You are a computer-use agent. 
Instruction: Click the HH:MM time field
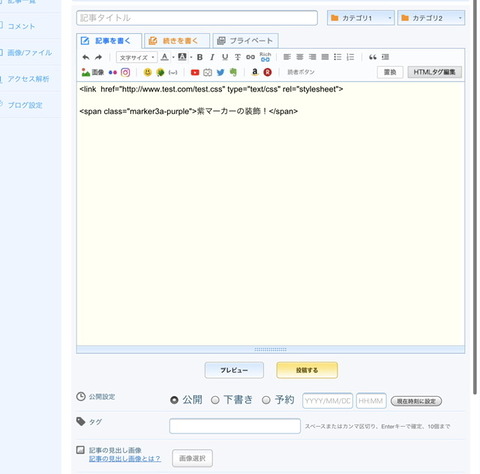point(371,401)
